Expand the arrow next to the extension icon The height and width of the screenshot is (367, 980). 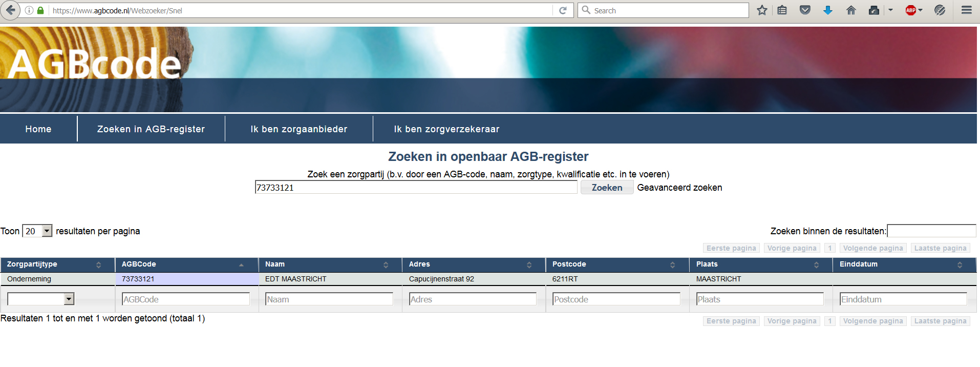point(890,10)
